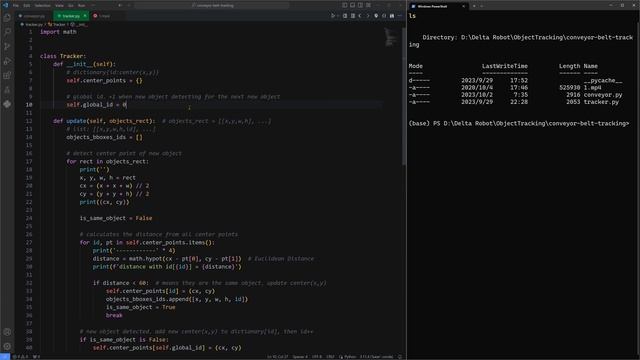
Task: Change the CRLF end of line setting
Action: point(330,357)
